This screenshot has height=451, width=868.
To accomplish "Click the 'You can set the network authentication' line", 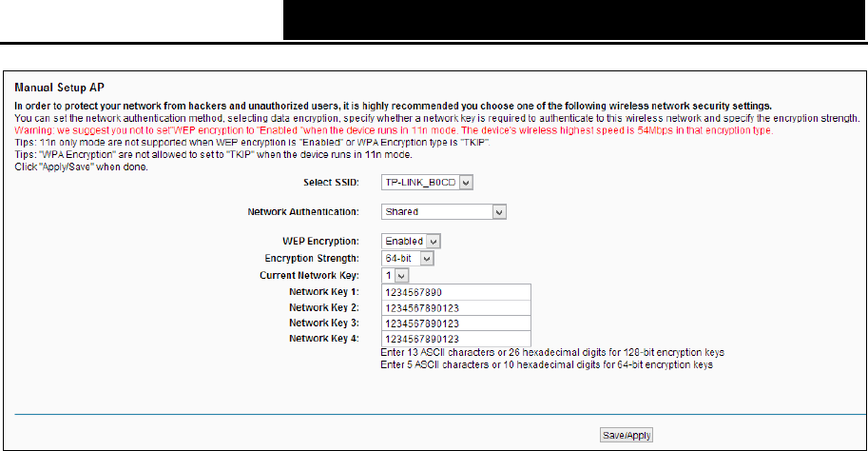I will point(437,118).
